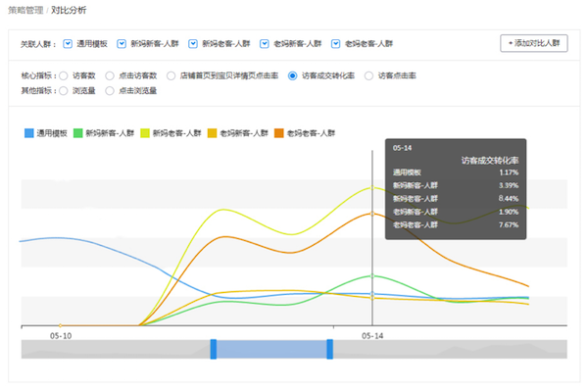Click the 3.39% value in tooltip
Viewport: 588px width, 391px height.
tap(509, 185)
